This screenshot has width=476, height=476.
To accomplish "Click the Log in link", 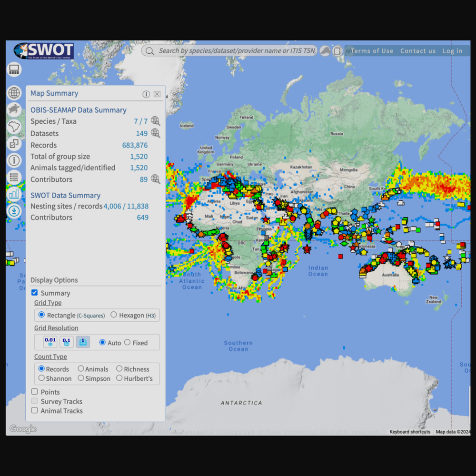I will tap(452, 50).
